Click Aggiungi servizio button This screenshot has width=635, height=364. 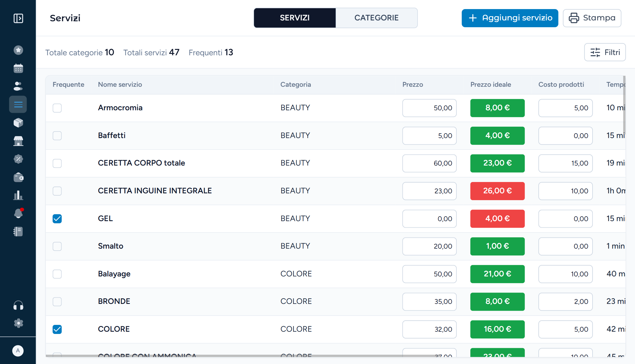(510, 18)
